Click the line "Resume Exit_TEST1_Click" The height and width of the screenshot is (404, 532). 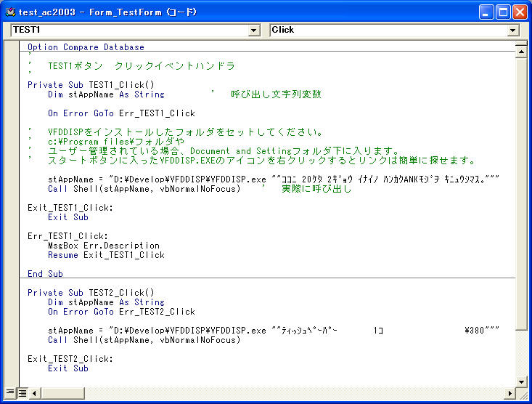106,255
